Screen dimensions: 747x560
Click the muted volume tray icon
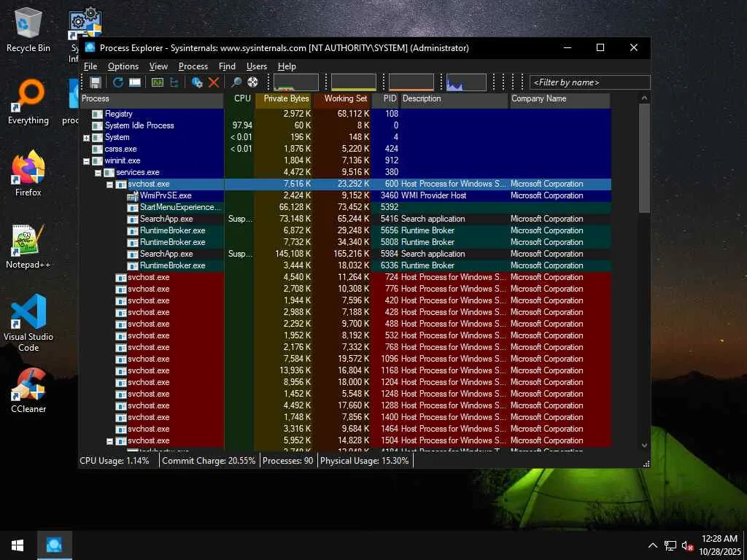tap(687, 545)
